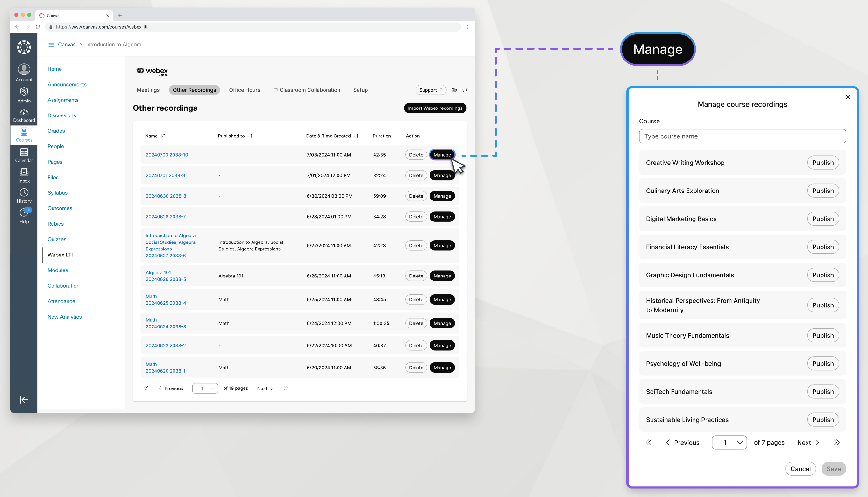This screenshot has height=497, width=868.
Task: Navigate to next page of recordings
Action: [265, 388]
